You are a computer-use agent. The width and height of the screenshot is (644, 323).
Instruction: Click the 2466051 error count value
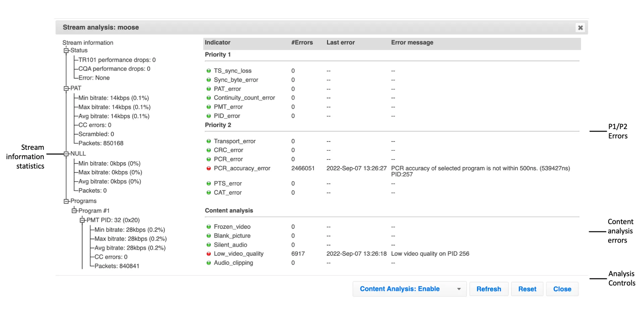click(x=303, y=168)
